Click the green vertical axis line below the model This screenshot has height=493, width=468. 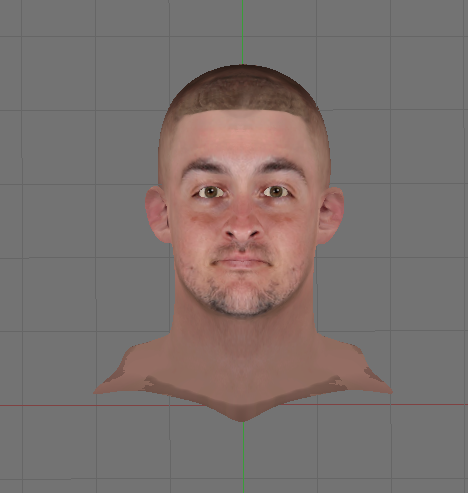click(x=243, y=457)
